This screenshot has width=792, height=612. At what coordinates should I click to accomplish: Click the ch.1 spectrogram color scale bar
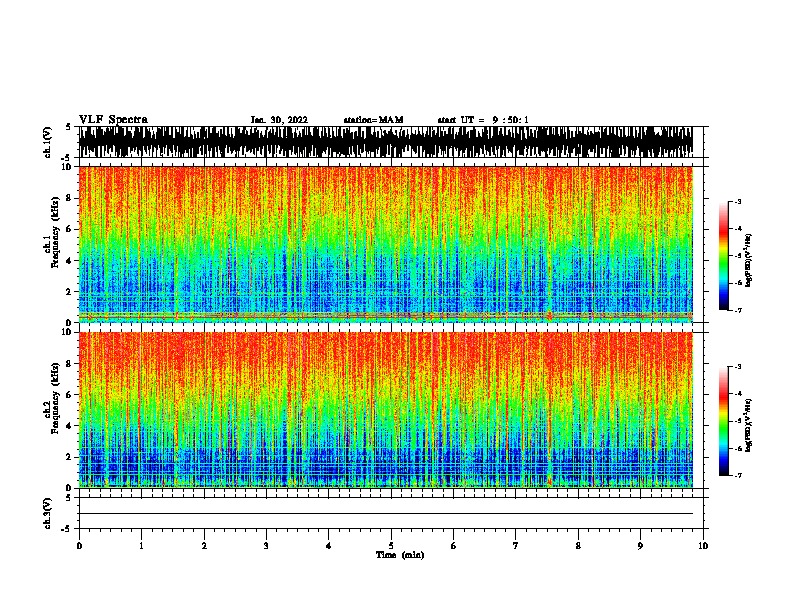724,256
